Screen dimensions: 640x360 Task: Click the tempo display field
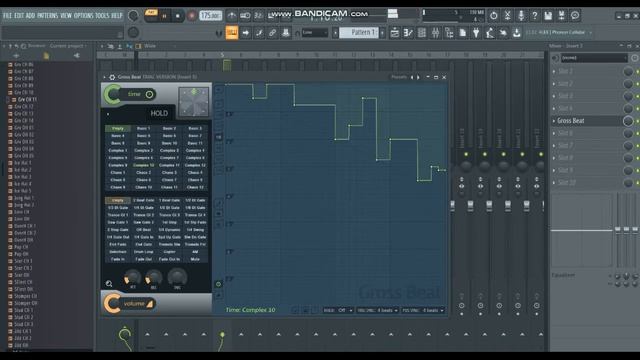tap(210, 16)
